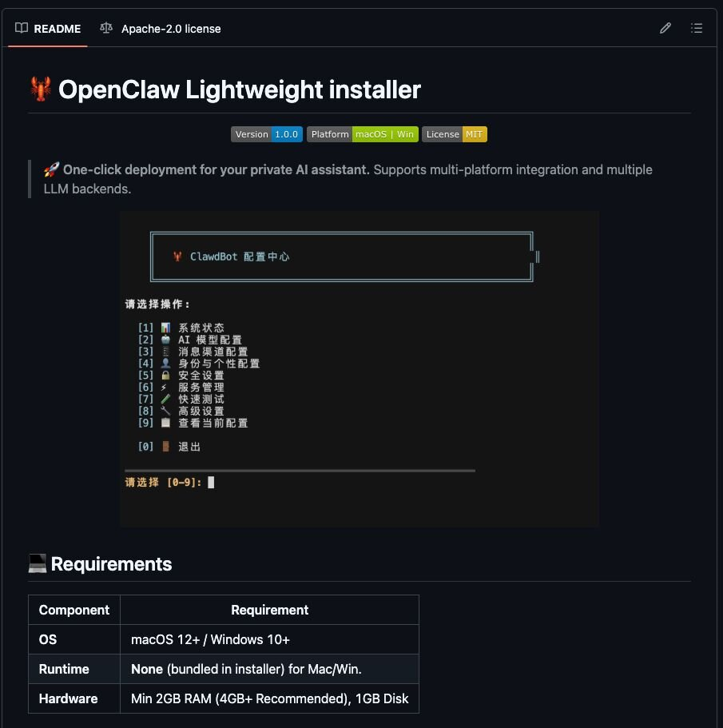Click the lobster emoji in the title
Image resolution: width=723 pixels, height=728 pixels.
[x=41, y=90]
